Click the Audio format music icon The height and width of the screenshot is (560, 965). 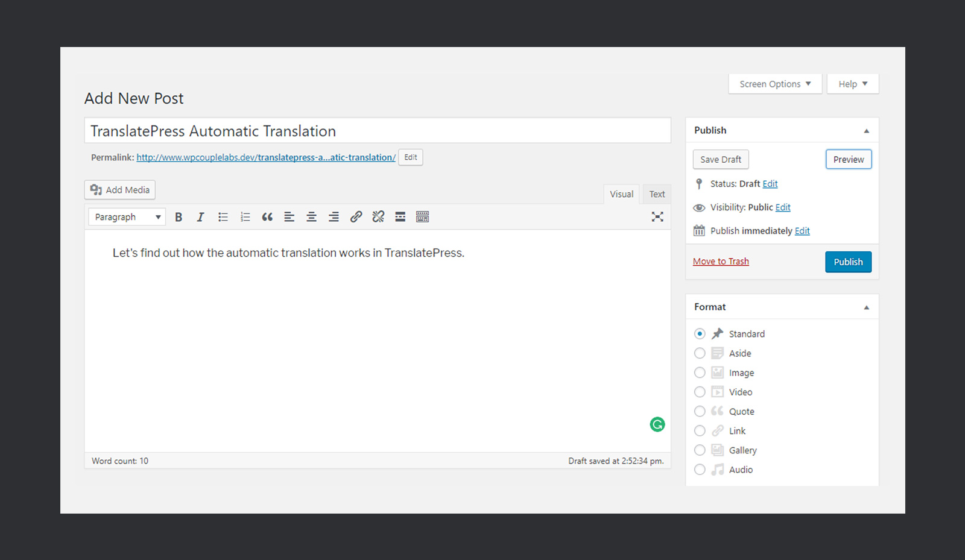click(717, 470)
